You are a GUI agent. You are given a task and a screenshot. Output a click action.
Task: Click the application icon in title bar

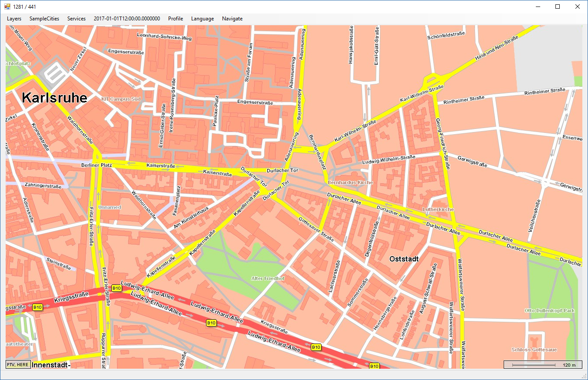pyautogui.click(x=7, y=7)
